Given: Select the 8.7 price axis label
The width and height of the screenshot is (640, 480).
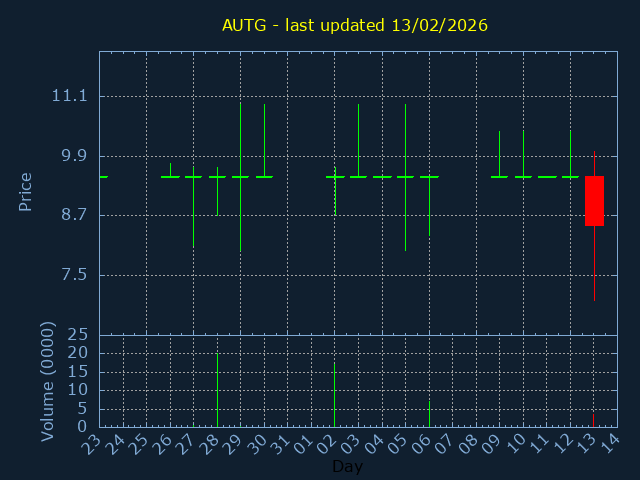Looking at the screenshot, I should [74, 215].
